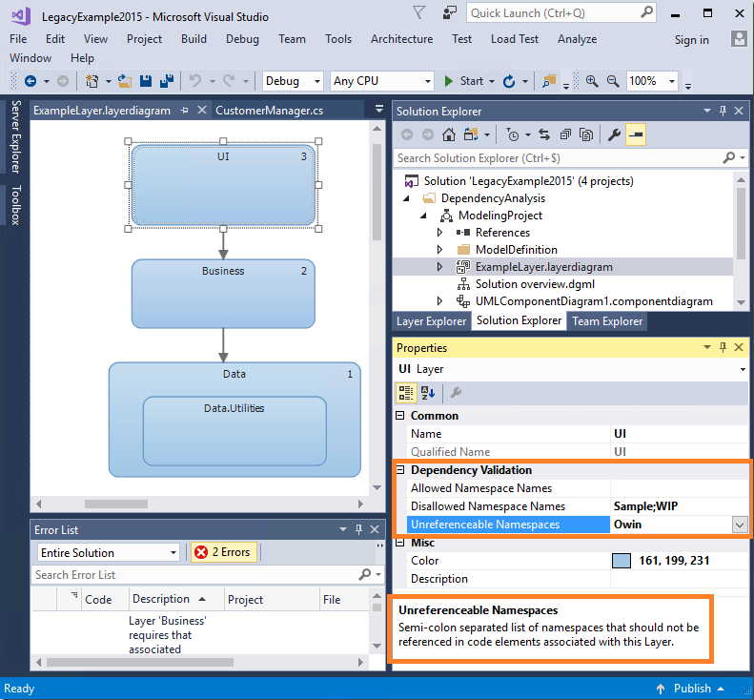Screen dimensions: 754x700
Task: Click the Undo toolbar icon
Action: click(194, 81)
